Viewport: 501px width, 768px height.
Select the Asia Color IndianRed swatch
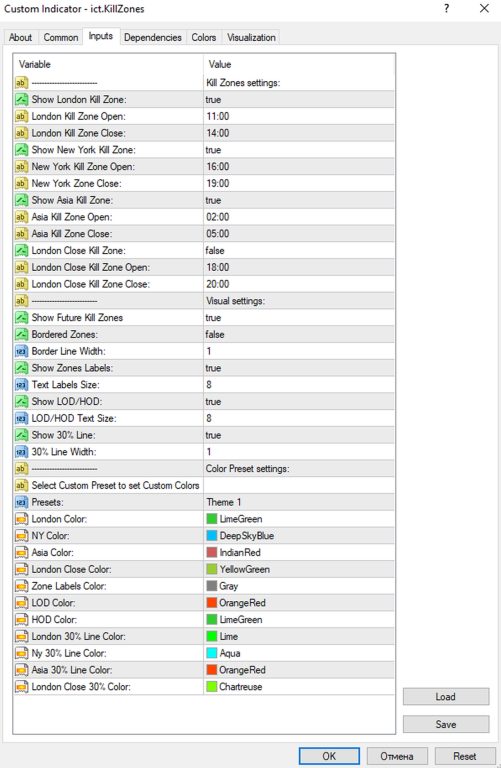tap(212, 552)
